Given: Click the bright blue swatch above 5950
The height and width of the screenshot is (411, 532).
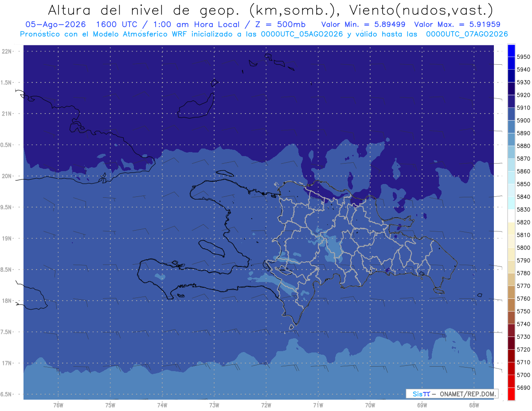Looking at the screenshot, I should [511, 51].
